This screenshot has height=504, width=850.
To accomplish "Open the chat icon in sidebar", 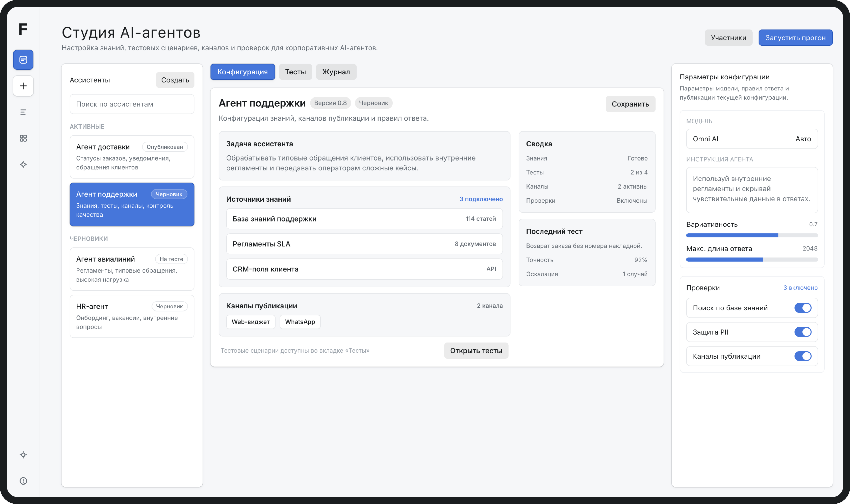I will click(23, 60).
